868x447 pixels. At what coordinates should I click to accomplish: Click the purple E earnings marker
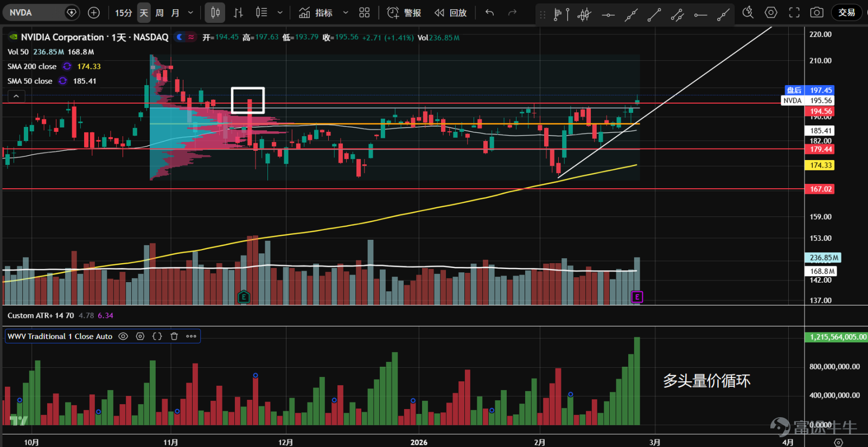(637, 297)
